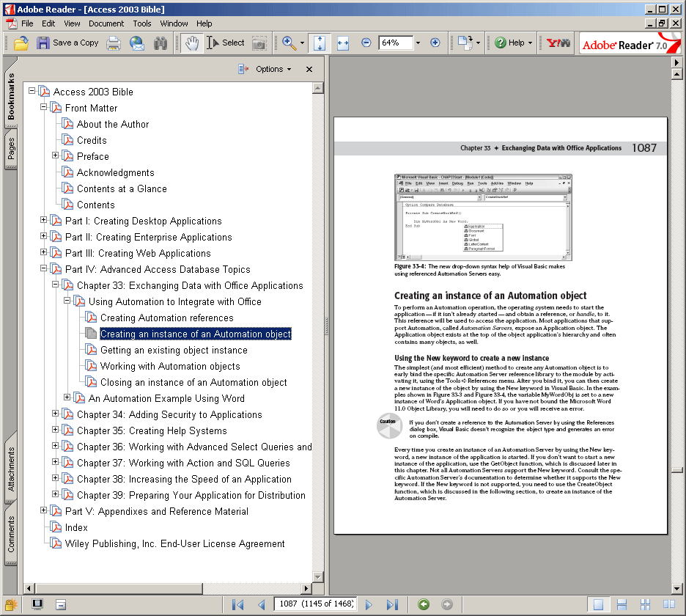Switch to Facing pages layout
This screenshot has width=686, height=616.
(x=669, y=604)
